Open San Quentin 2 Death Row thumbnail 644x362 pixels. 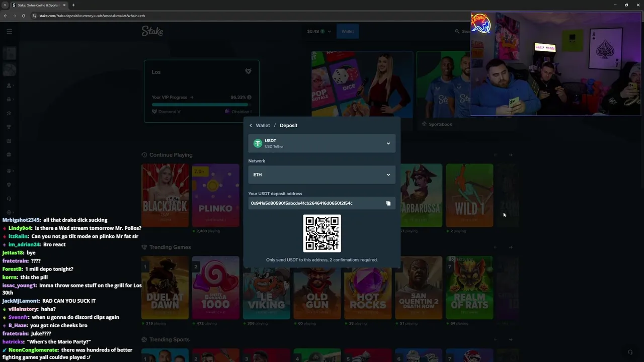tap(419, 288)
